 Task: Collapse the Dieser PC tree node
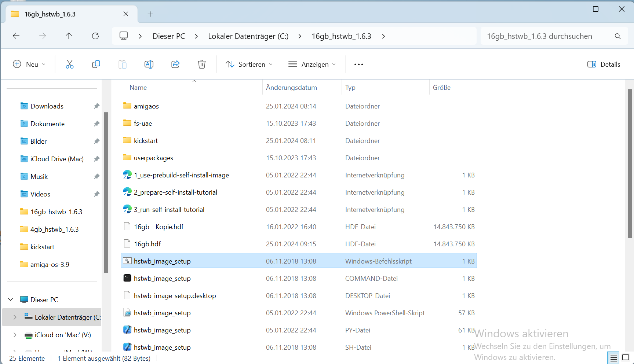click(11, 300)
